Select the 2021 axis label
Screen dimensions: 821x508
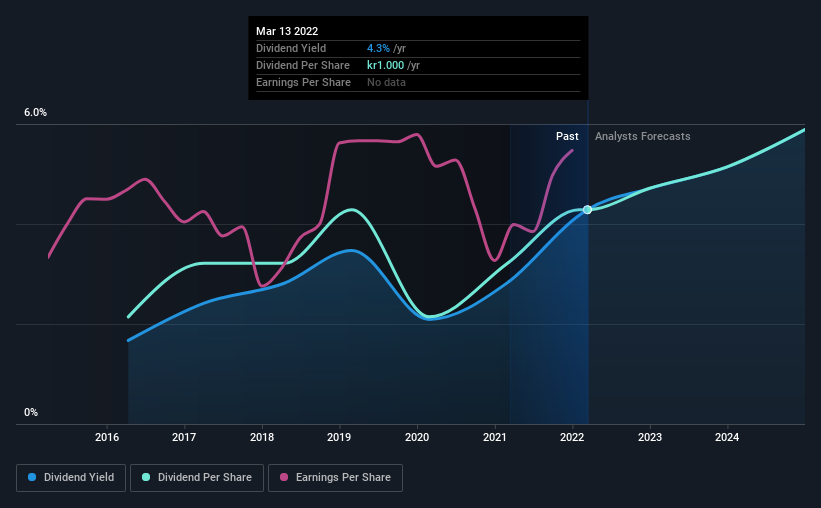(495, 437)
